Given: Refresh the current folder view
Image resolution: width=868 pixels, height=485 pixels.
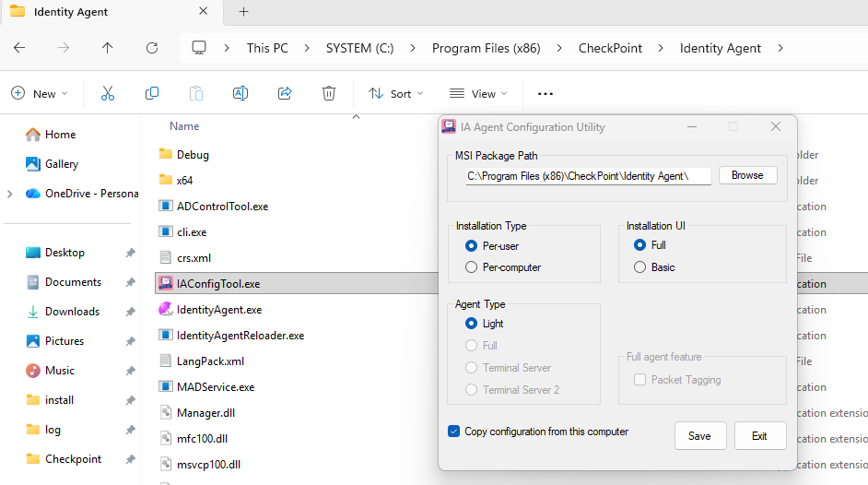Looking at the screenshot, I should tap(152, 48).
